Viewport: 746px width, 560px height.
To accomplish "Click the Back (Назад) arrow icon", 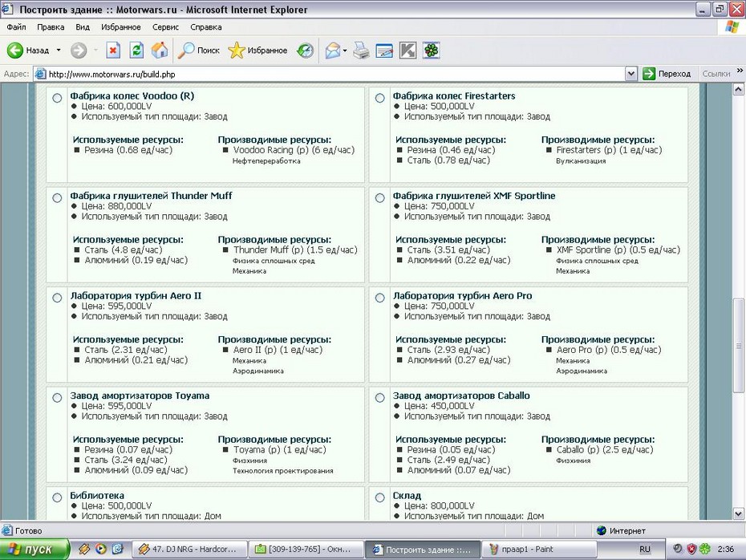I will tap(14, 50).
